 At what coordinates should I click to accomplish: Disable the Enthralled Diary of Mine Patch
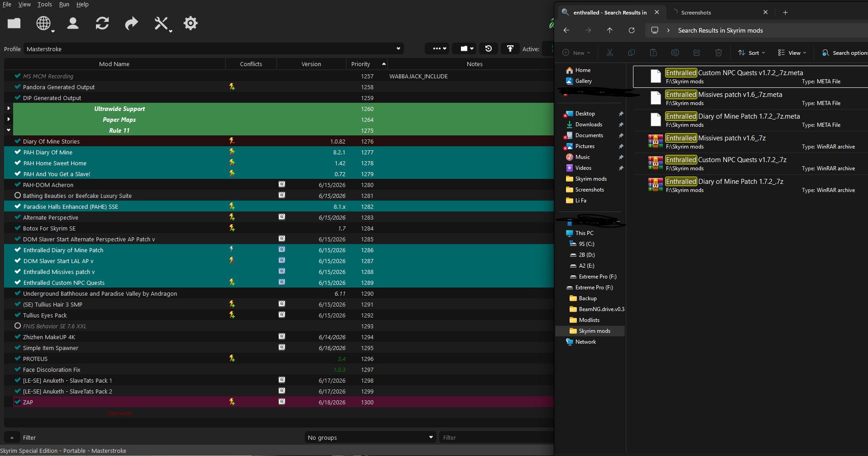(x=18, y=250)
